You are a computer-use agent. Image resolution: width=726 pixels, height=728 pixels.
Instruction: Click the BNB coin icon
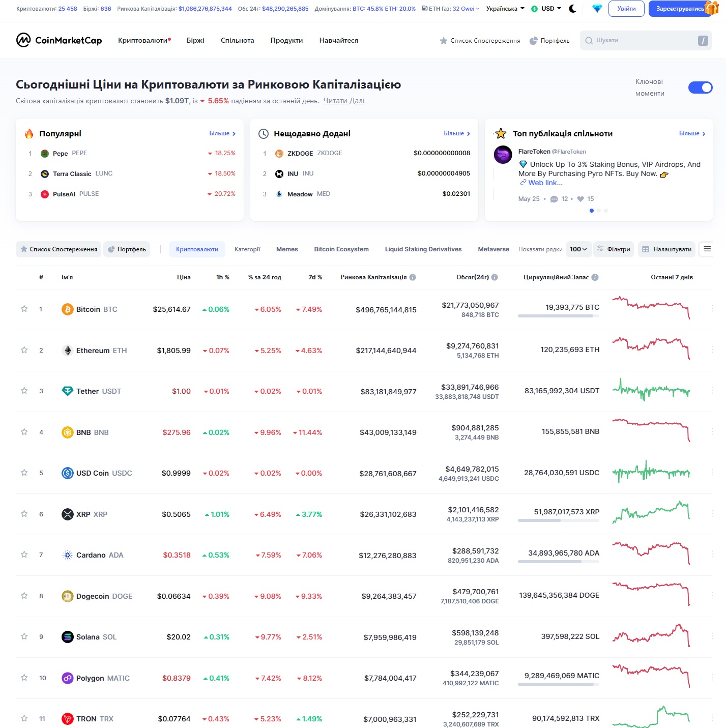point(68,432)
